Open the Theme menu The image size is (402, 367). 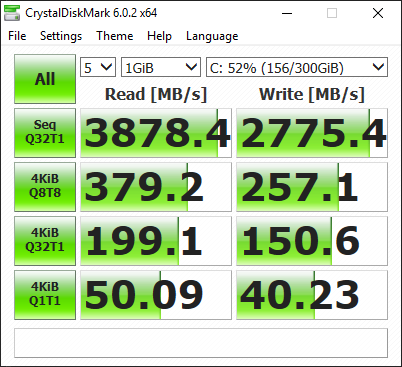(x=115, y=36)
